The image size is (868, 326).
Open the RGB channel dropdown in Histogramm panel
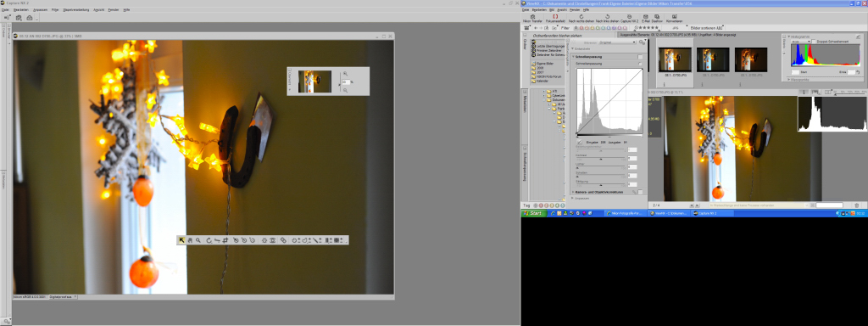click(x=801, y=42)
